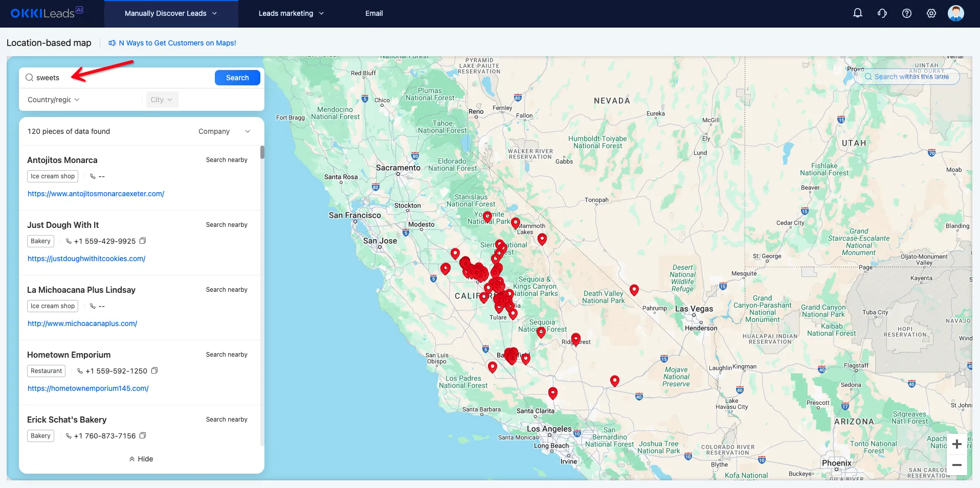Screen dimensions: 980x488
Task: Click the map pin north of Santa Clarita
Action: (553, 392)
